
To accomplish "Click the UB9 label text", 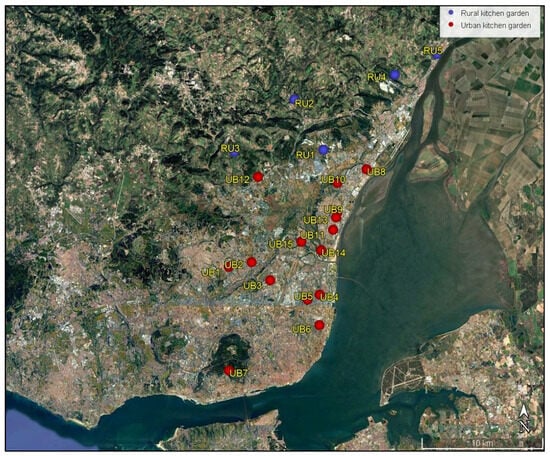I will 333,209.
